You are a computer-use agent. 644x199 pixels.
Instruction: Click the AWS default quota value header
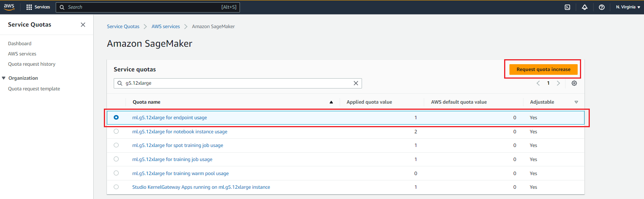[x=459, y=102]
